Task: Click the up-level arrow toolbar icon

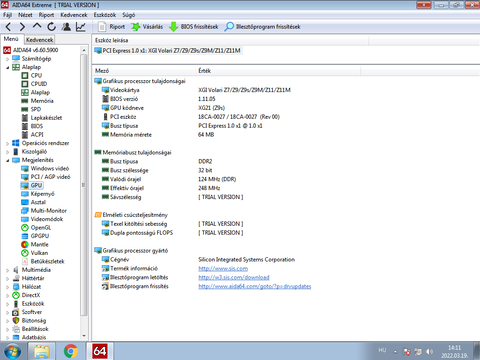Action: [x=37, y=26]
